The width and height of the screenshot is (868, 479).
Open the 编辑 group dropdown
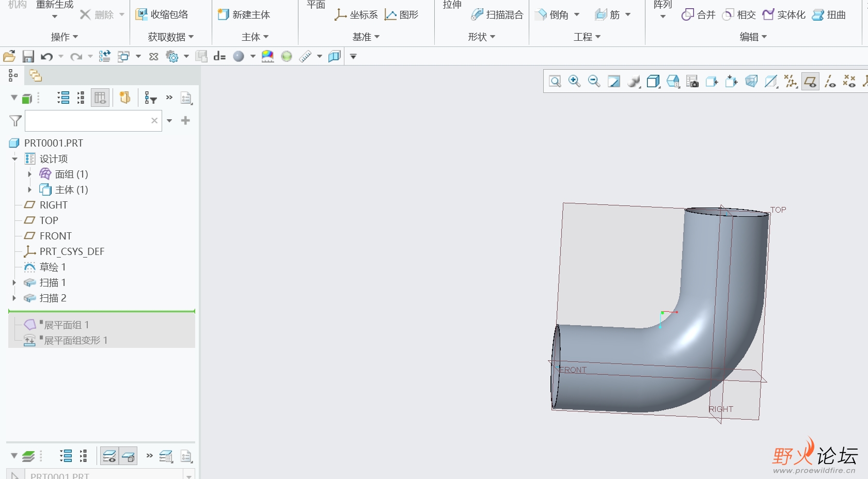tap(753, 37)
